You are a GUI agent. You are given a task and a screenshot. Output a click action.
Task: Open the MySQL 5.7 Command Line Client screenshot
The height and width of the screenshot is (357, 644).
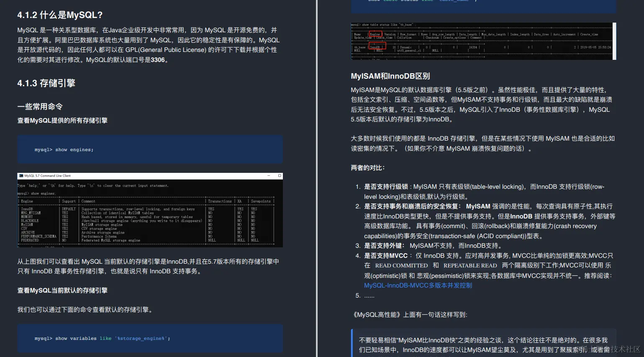pos(150,210)
